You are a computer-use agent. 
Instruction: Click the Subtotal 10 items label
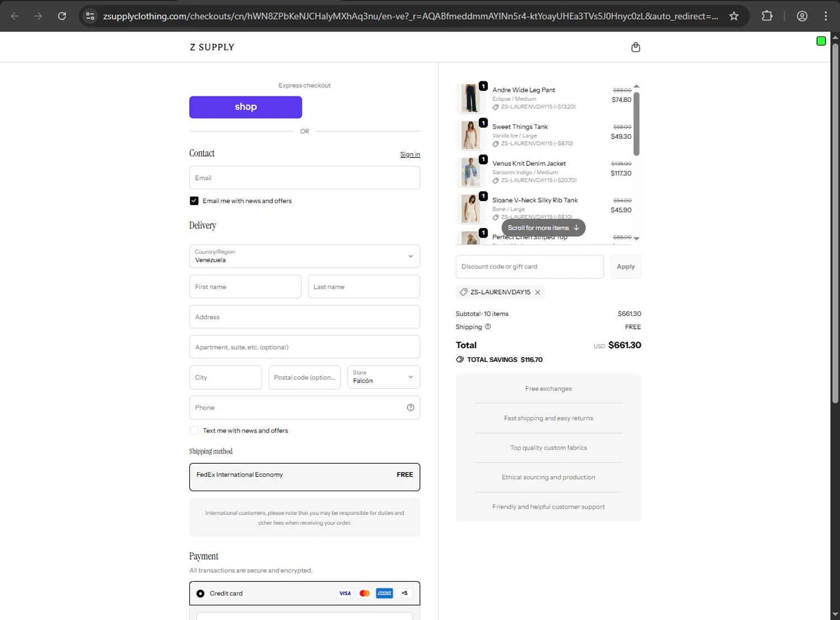click(x=482, y=314)
